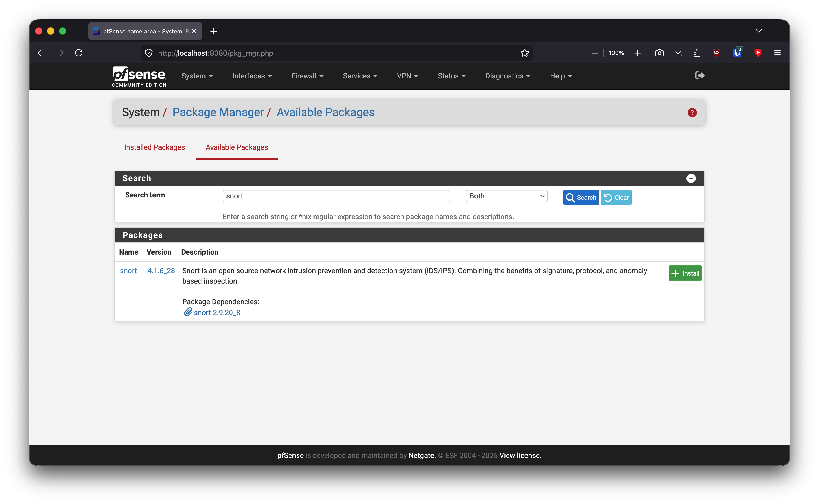The height and width of the screenshot is (504, 819).
Task: Open the View license footer link
Action: (x=520, y=455)
